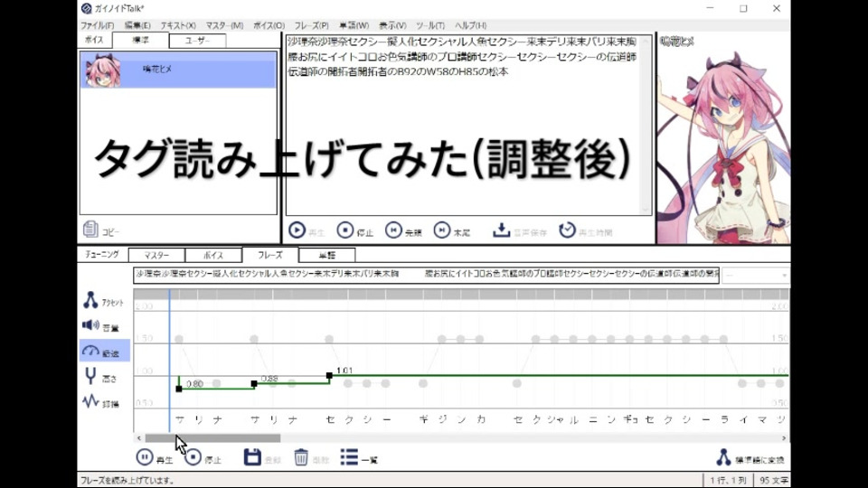Screen dimensions: 868x488
Task: Delete the phrase with the 削除 trash icon
Action: coord(300,457)
